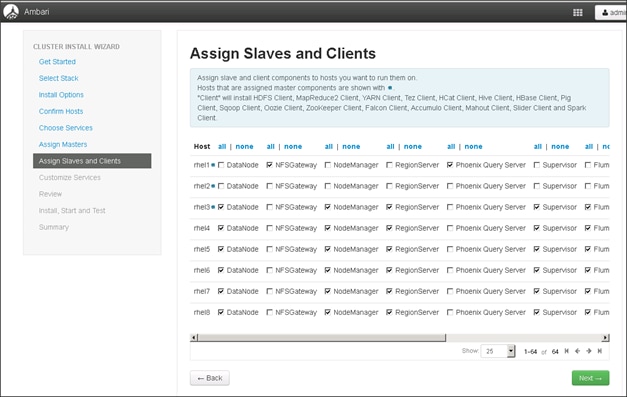Click the scrollbar left arrow
Screen dimensions: 627x397
[x=194, y=337]
